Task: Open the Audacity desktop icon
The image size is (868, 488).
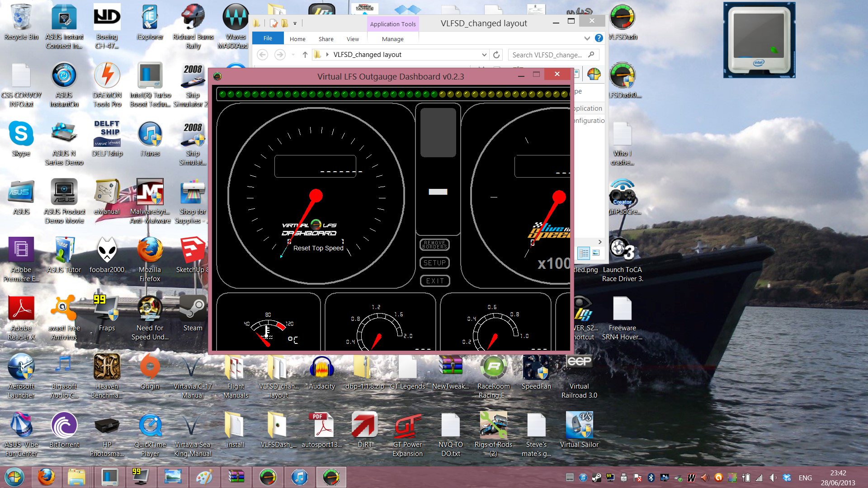Action: [x=322, y=372]
